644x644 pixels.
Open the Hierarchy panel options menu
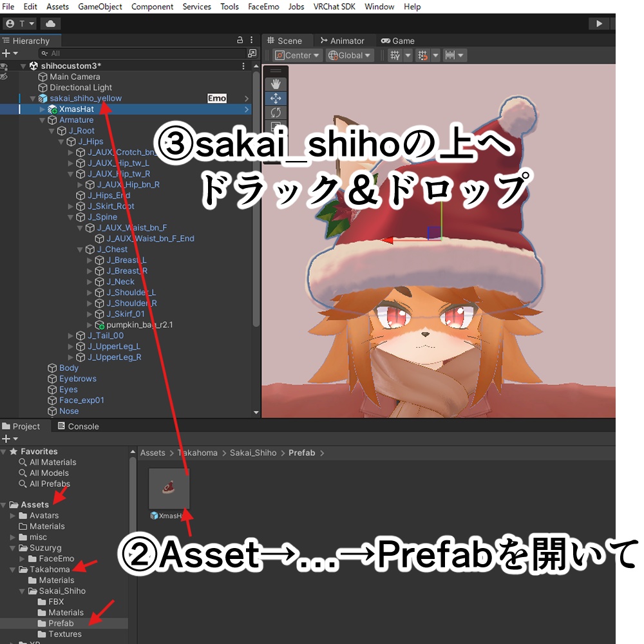[251, 40]
